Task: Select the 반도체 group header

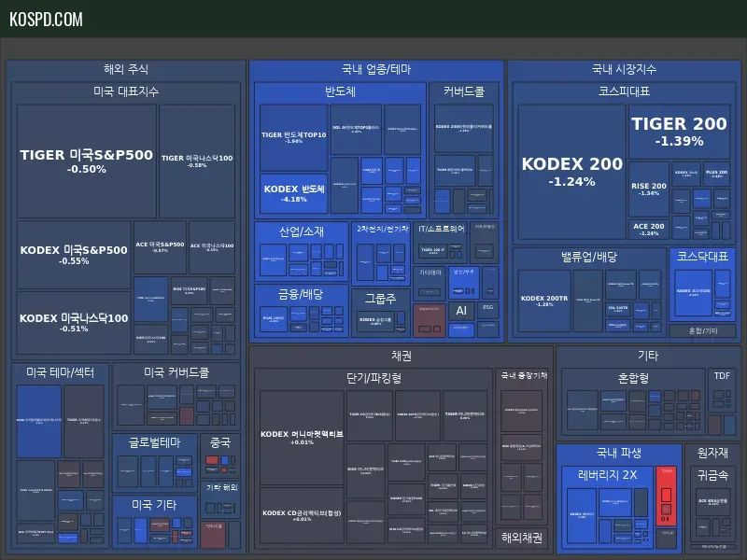Action: (340, 91)
